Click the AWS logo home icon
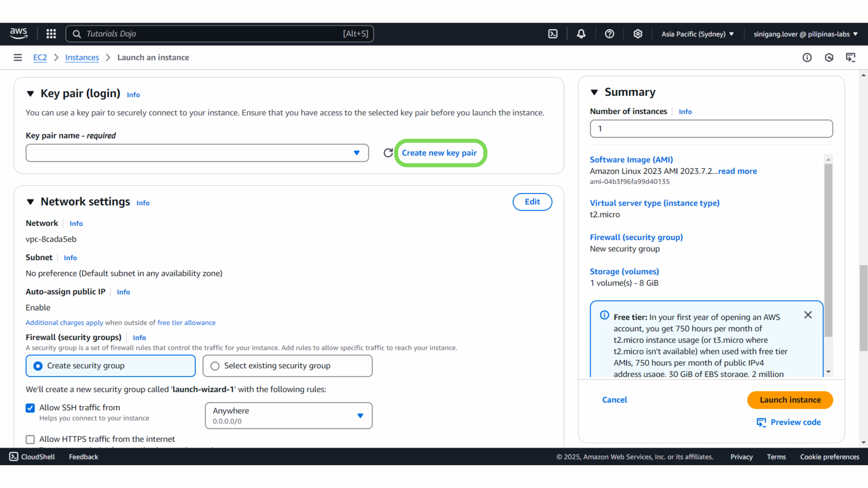The width and height of the screenshot is (868, 488). [19, 34]
